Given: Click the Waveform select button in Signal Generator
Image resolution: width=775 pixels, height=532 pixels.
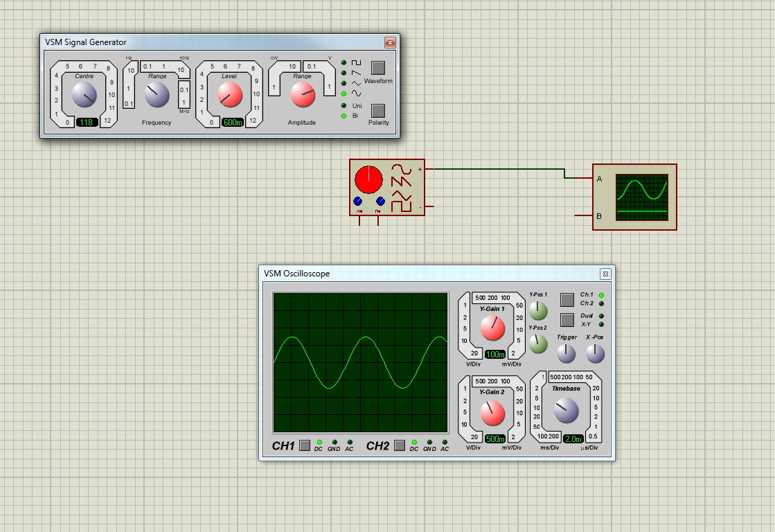Looking at the screenshot, I should click(x=378, y=68).
